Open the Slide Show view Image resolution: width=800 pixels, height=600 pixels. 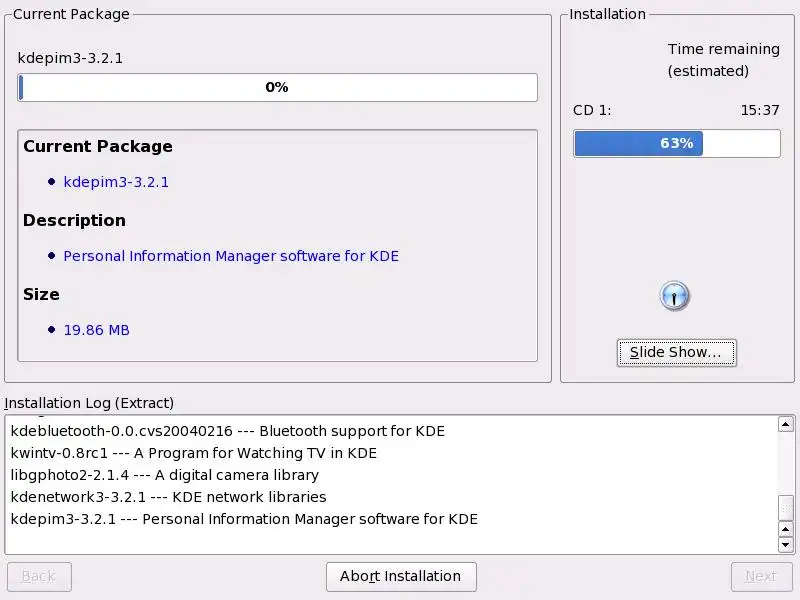click(676, 352)
